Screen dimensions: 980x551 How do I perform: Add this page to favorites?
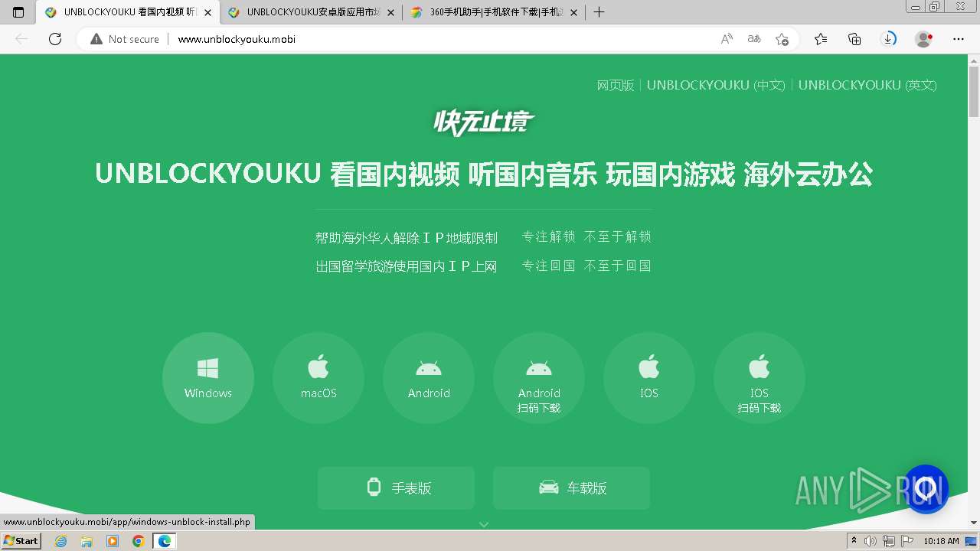tap(782, 39)
